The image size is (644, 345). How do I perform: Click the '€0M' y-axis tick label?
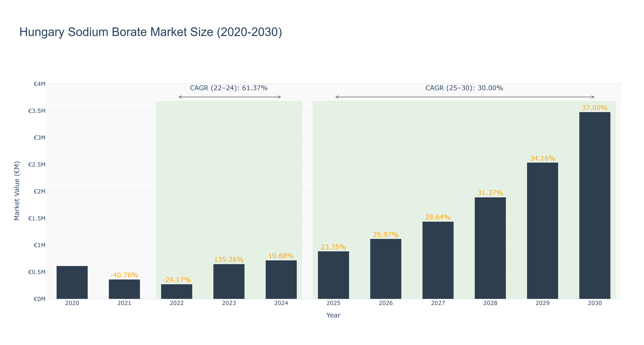click(39, 299)
